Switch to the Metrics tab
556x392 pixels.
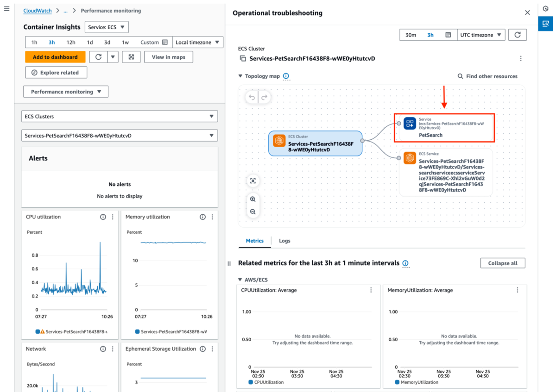pyautogui.click(x=255, y=241)
